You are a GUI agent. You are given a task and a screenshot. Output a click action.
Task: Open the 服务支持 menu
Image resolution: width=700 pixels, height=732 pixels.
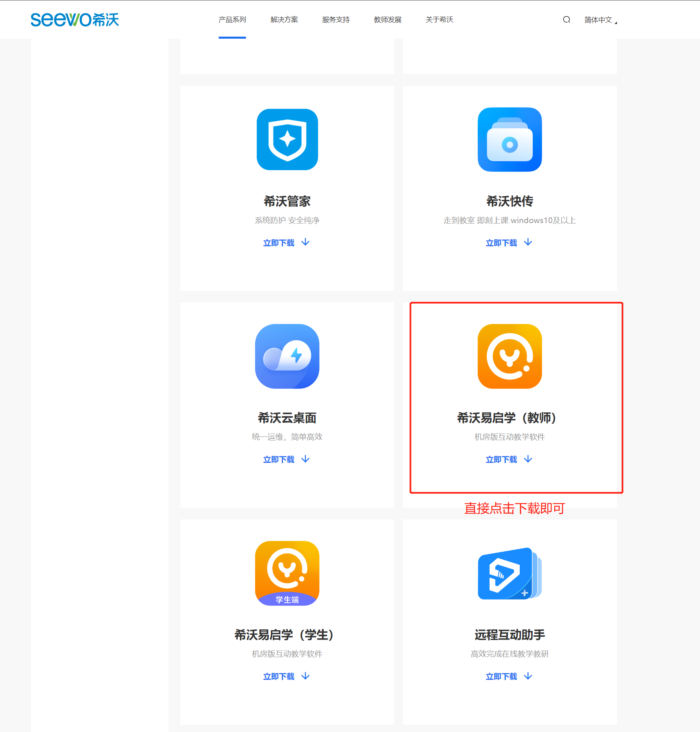336,20
